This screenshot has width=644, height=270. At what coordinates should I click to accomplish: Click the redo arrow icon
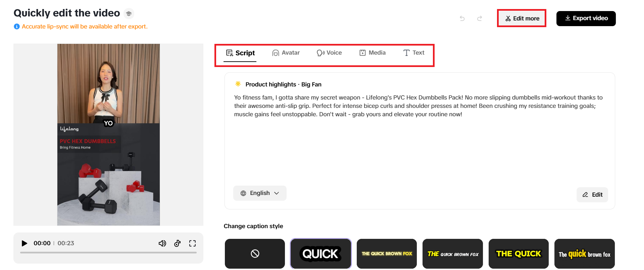(480, 18)
